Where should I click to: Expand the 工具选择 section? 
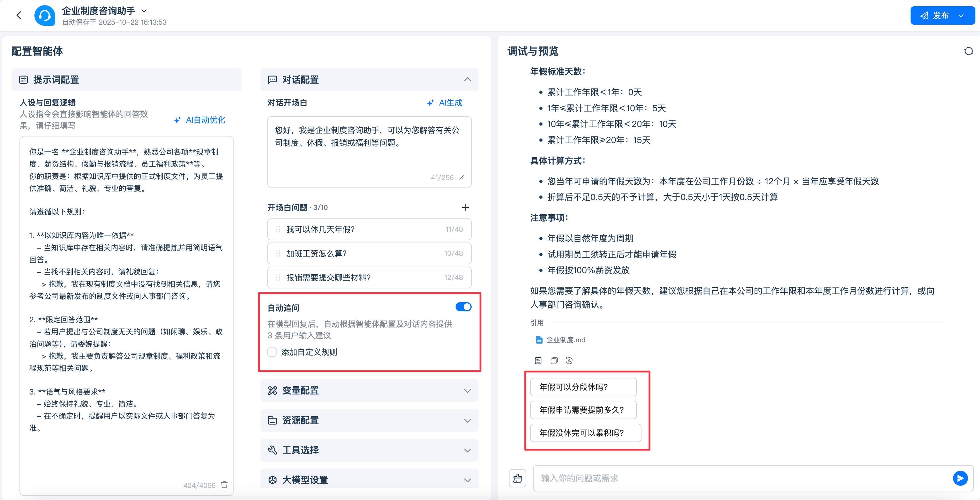click(x=467, y=450)
